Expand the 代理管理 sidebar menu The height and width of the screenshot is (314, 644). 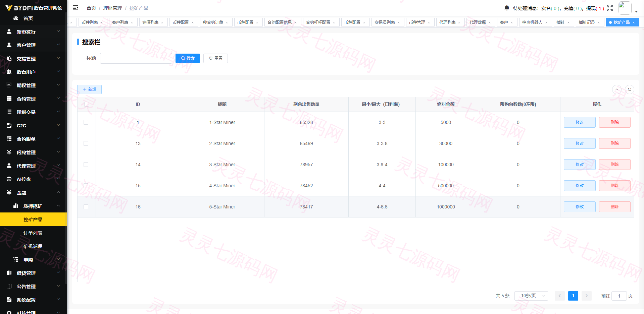34,166
